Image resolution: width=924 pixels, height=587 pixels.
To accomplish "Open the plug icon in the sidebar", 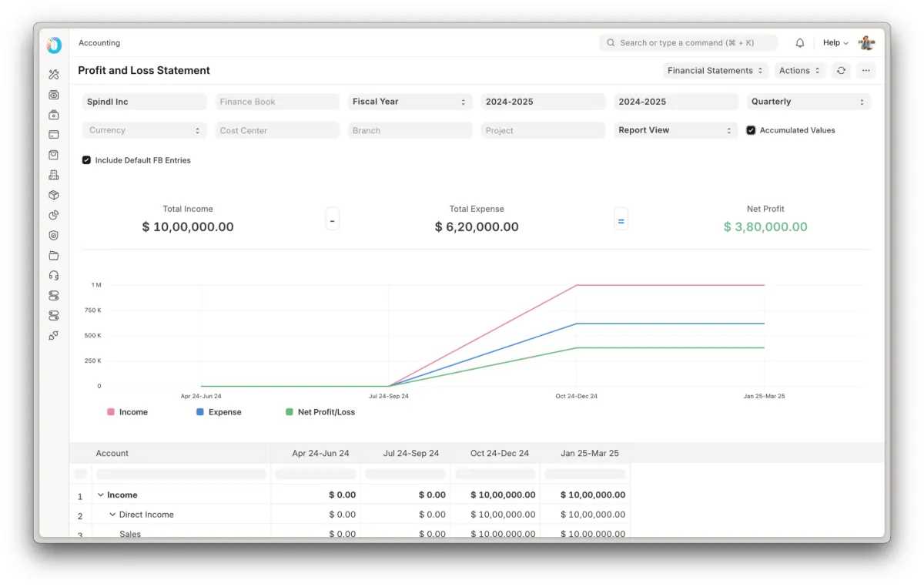I will pyautogui.click(x=54, y=335).
